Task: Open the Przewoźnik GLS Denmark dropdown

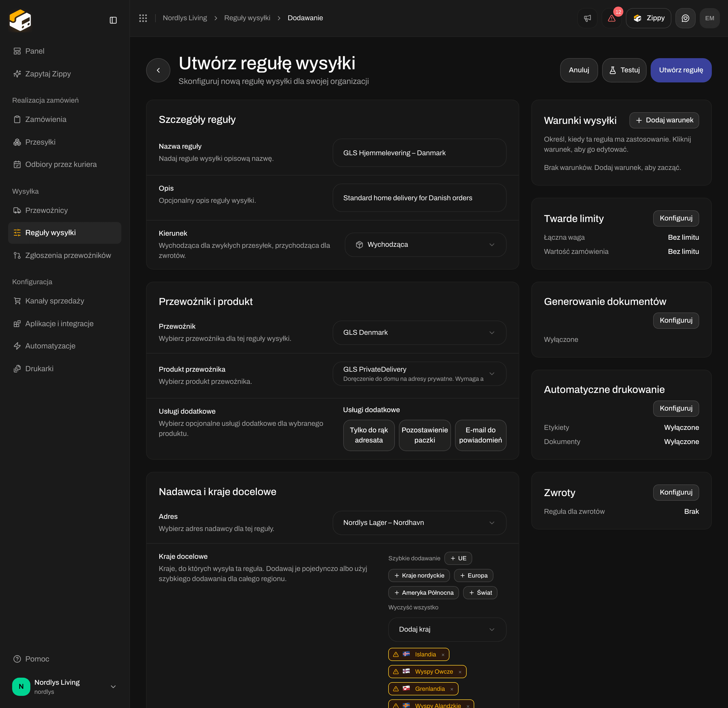Action: (x=419, y=333)
